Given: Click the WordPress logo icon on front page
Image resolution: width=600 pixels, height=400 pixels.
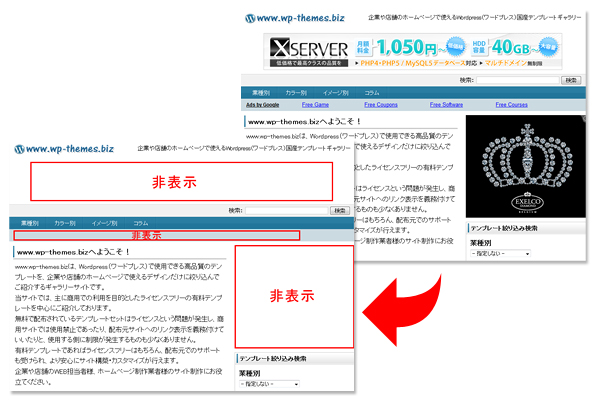Looking at the screenshot, I should pos(19,149).
